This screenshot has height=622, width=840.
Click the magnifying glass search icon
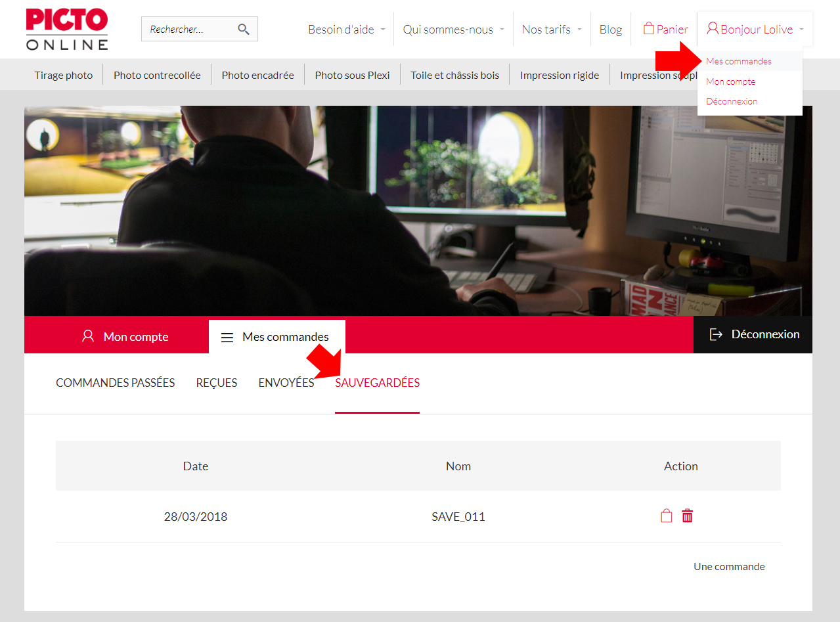pyautogui.click(x=244, y=29)
